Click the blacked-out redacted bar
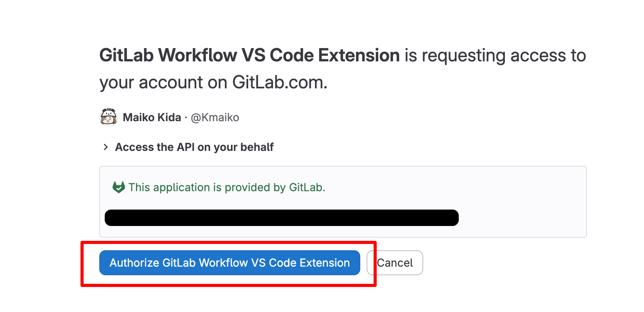 click(281, 218)
